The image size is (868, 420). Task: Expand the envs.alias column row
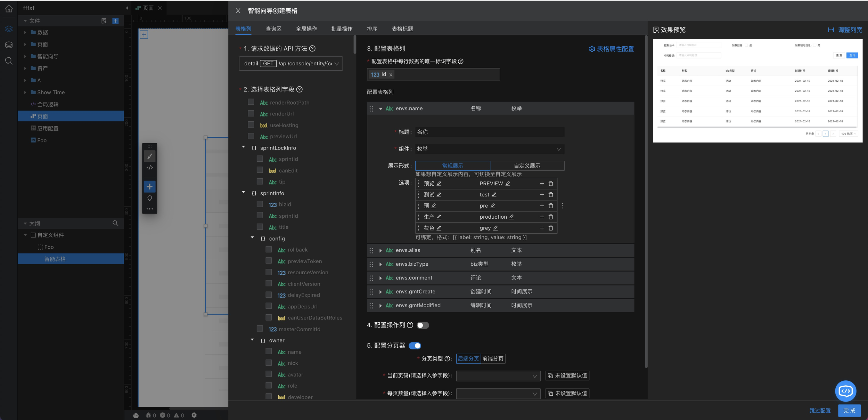point(380,251)
